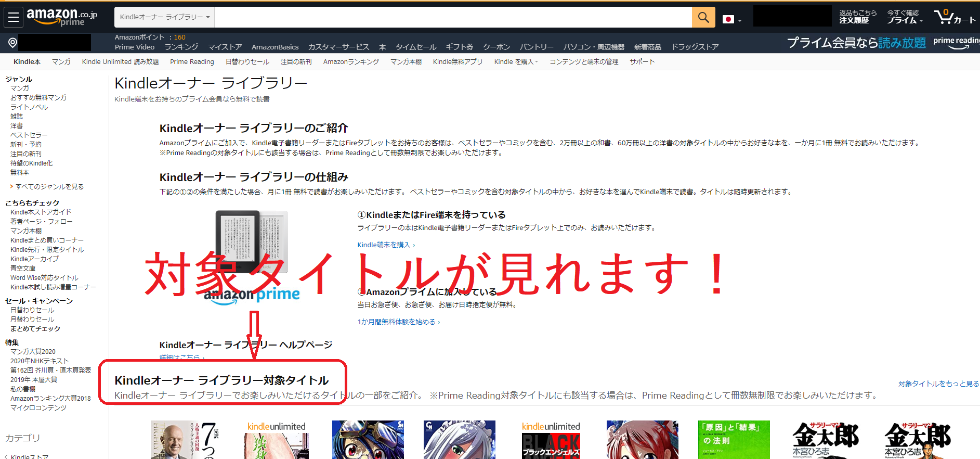This screenshot has height=459, width=980.
Task: Open the Japan flag language selector
Action: (731, 19)
